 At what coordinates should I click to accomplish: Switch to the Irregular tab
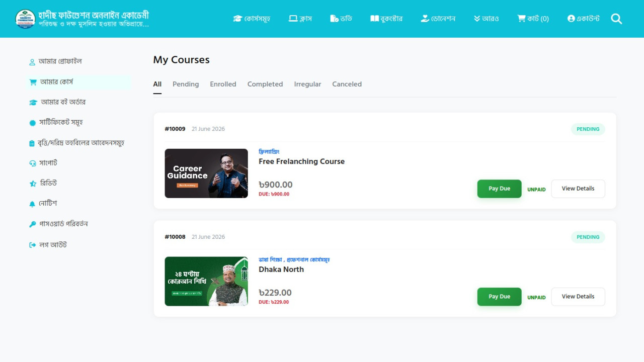click(307, 84)
